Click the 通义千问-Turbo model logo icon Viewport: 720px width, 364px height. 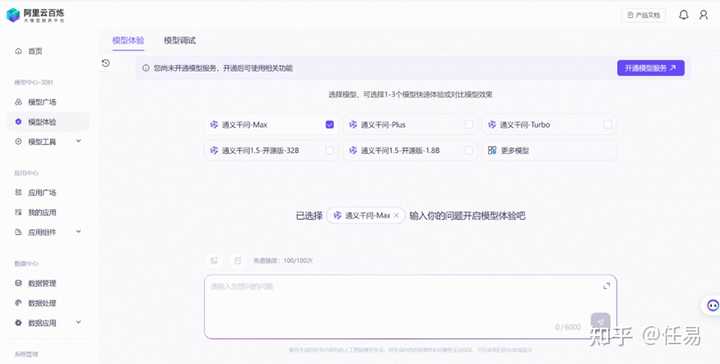coord(492,124)
